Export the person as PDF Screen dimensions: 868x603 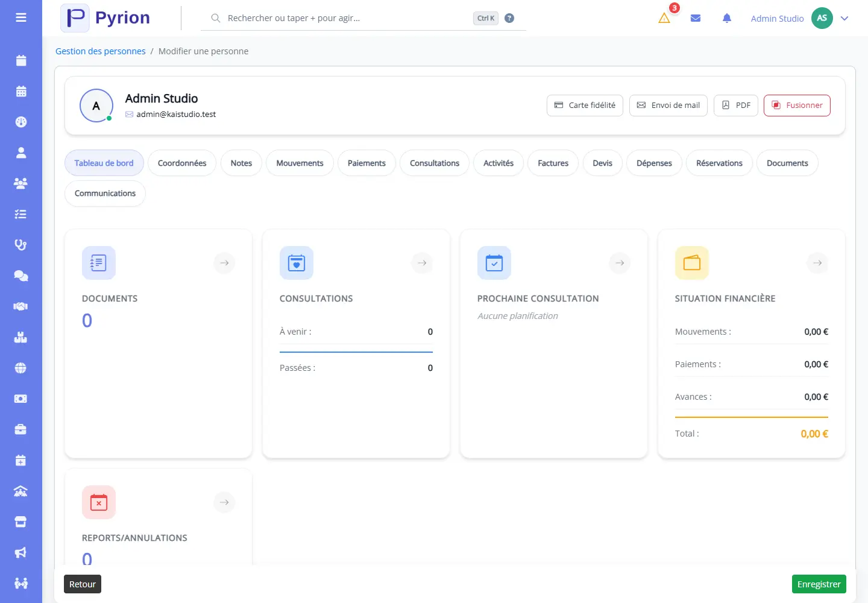tap(736, 105)
